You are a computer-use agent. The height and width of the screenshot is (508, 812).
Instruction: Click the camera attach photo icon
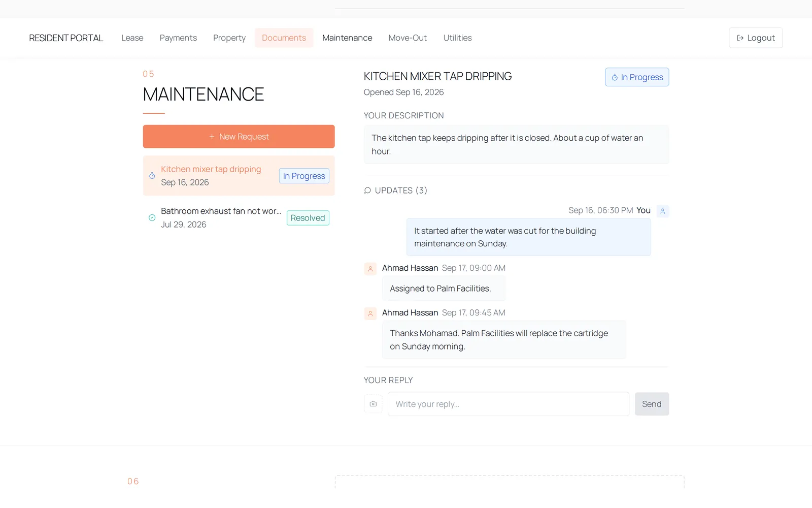(x=373, y=404)
